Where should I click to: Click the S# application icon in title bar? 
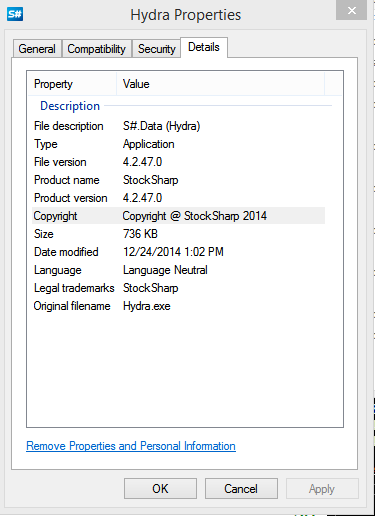tap(15, 14)
